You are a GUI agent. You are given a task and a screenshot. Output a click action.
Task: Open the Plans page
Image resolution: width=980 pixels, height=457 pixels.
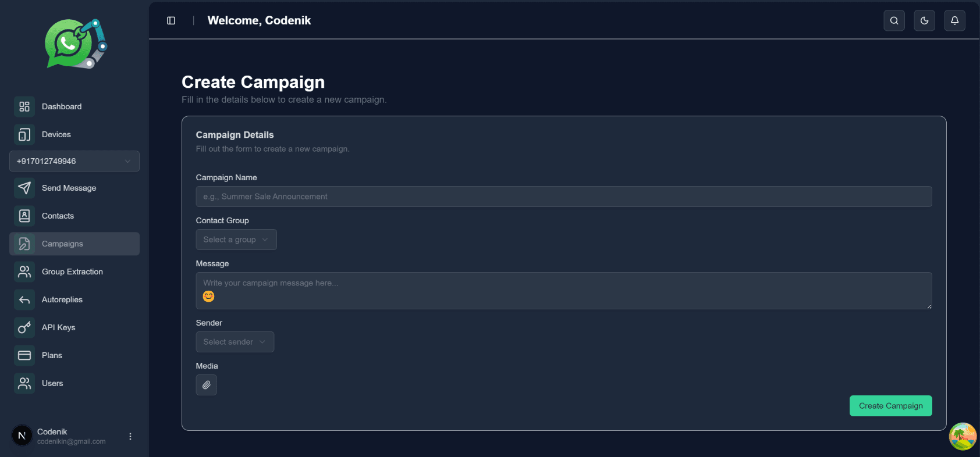click(52, 355)
